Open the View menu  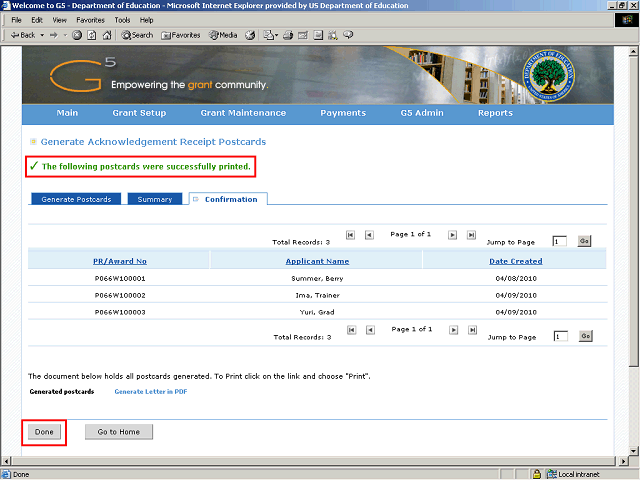pos(59,20)
